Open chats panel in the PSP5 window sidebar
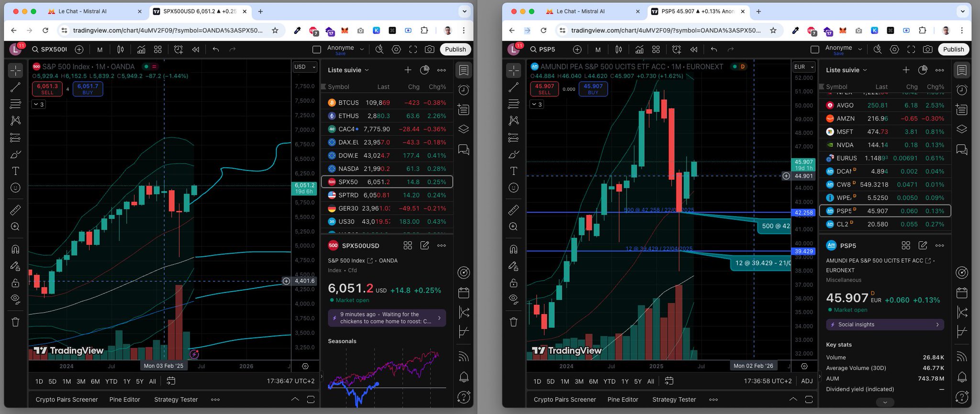The width and height of the screenshot is (980, 414). point(961,150)
